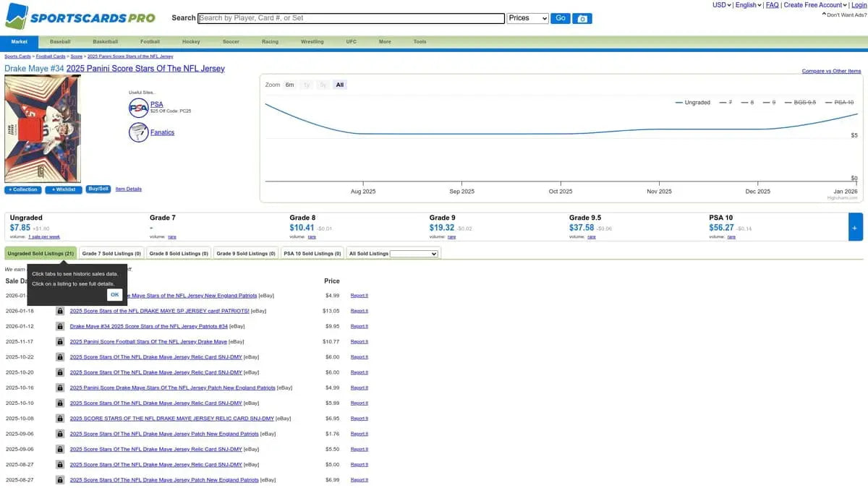Open Football Cards breadcrumb link
The height and width of the screenshot is (488, 868).
(51, 56)
